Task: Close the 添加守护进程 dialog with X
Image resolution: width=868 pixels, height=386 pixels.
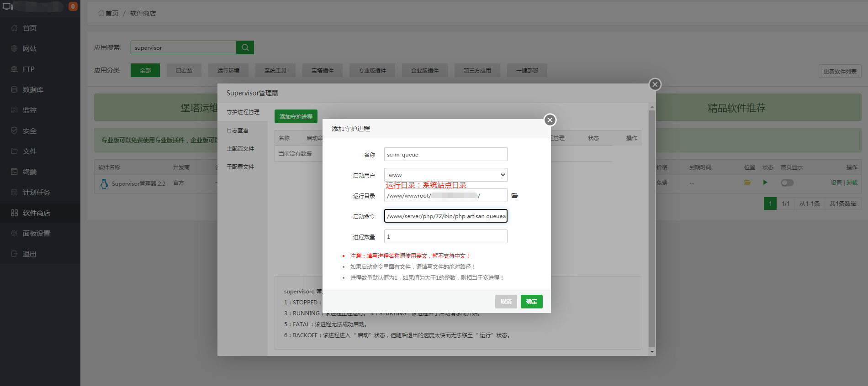Action: (x=550, y=120)
